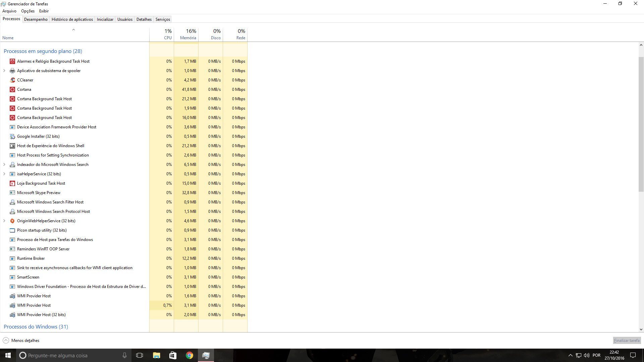Select the Reminders WinRT OOP Server row
The image size is (644, 362).
pyautogui.click(x=124, y=249)
